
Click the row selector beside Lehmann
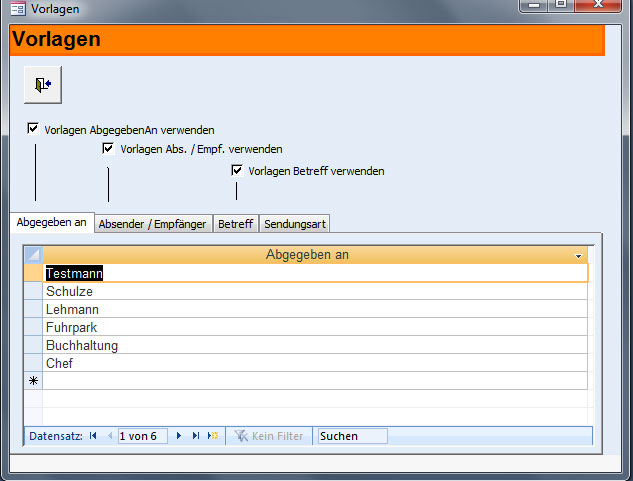[34, 309]
